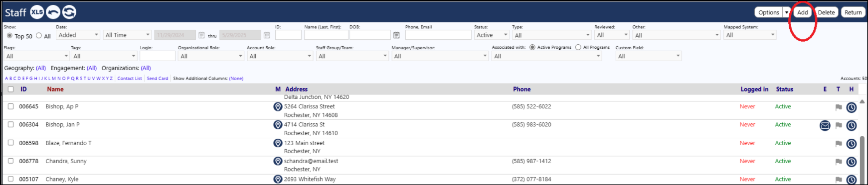Open history clock for Blaze, Fernando T
Screen dimensions: 868x185
[852, 144]
